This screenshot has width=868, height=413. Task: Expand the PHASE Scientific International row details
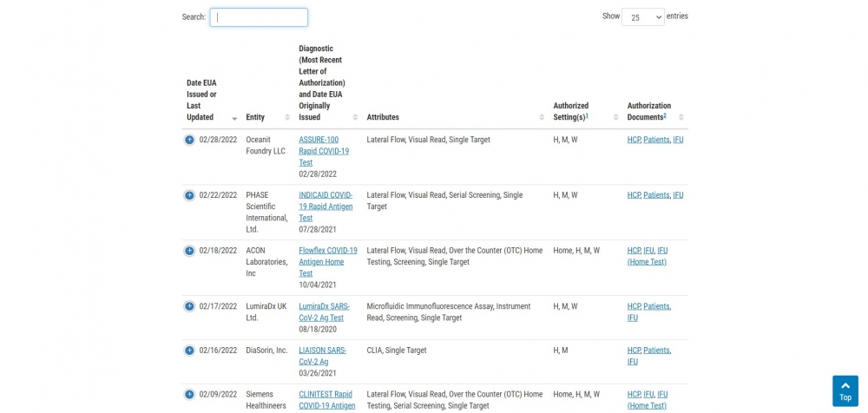click(x=189, y=195)
